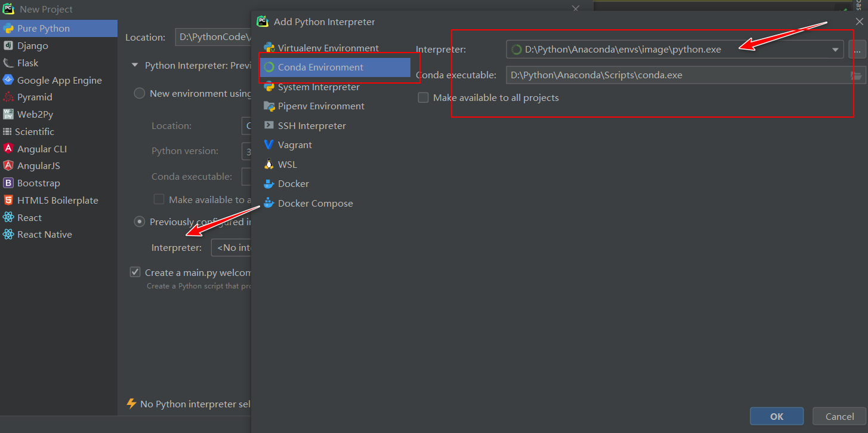Click the Pipenv Environment icon
Image resolution: width=868 pixels, height=433 pixels.
click(x=269, y=106)
